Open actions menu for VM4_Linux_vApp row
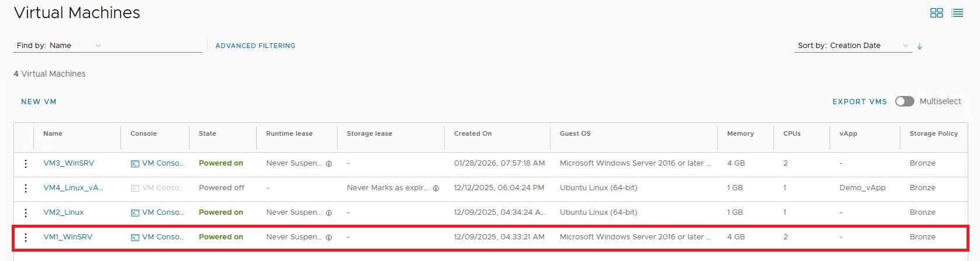The height and width of the screenshot is (261, 980). tap(25, 188)
